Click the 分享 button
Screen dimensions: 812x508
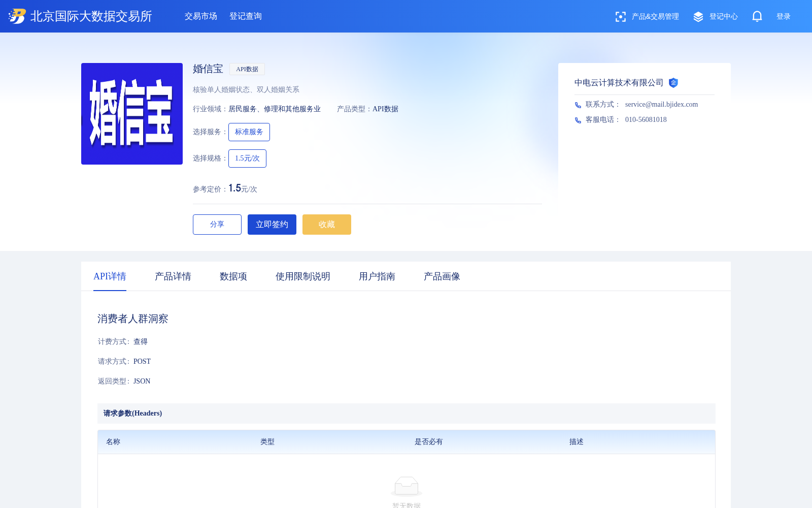217,225
